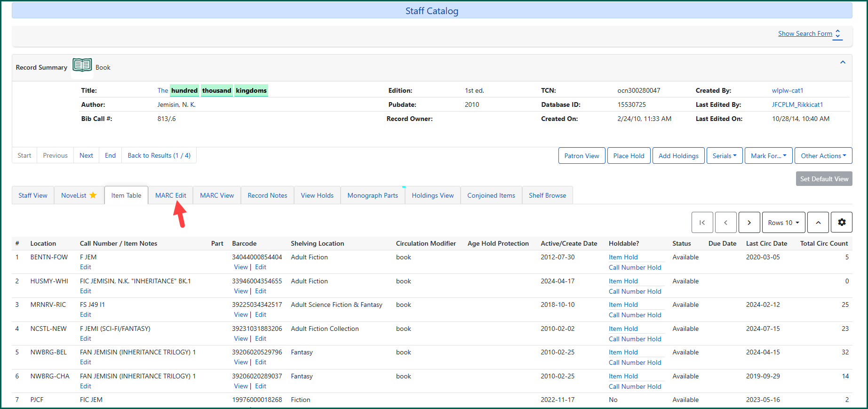Go to previous page of item grid
The width and height of the screenshot is (868, 409).
point(725,223)
